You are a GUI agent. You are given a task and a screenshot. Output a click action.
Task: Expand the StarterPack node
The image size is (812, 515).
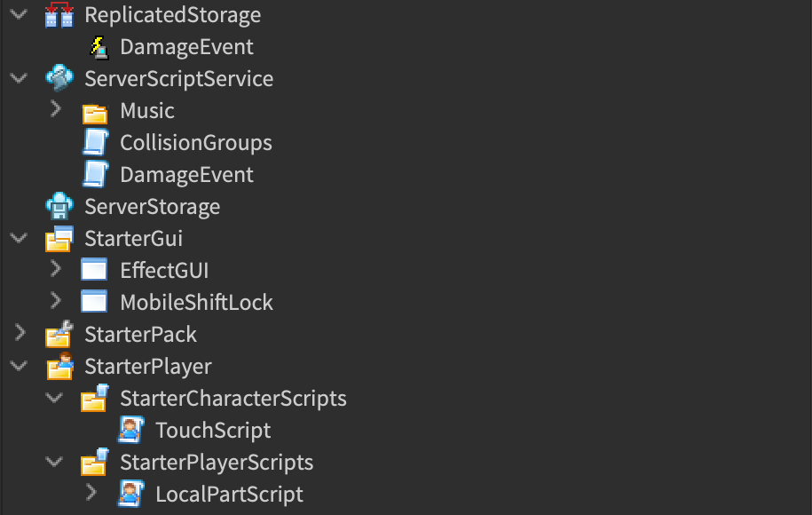(x=19, y=334)
